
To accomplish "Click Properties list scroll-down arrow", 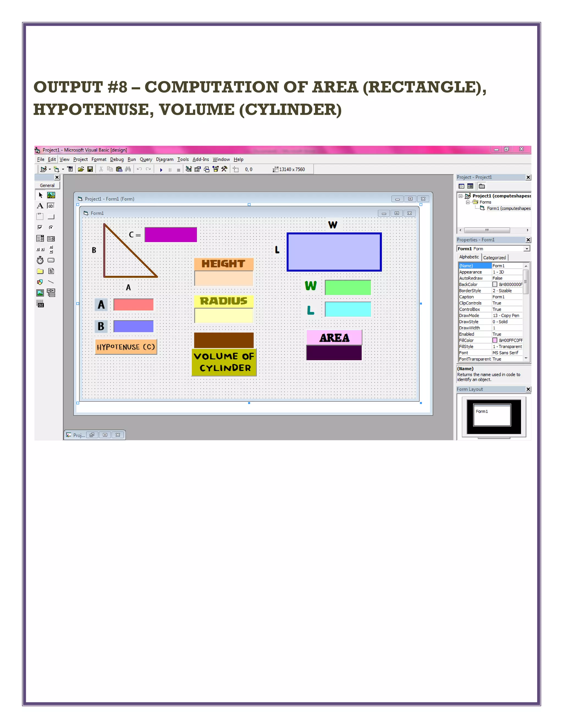I will click(526, 358).
